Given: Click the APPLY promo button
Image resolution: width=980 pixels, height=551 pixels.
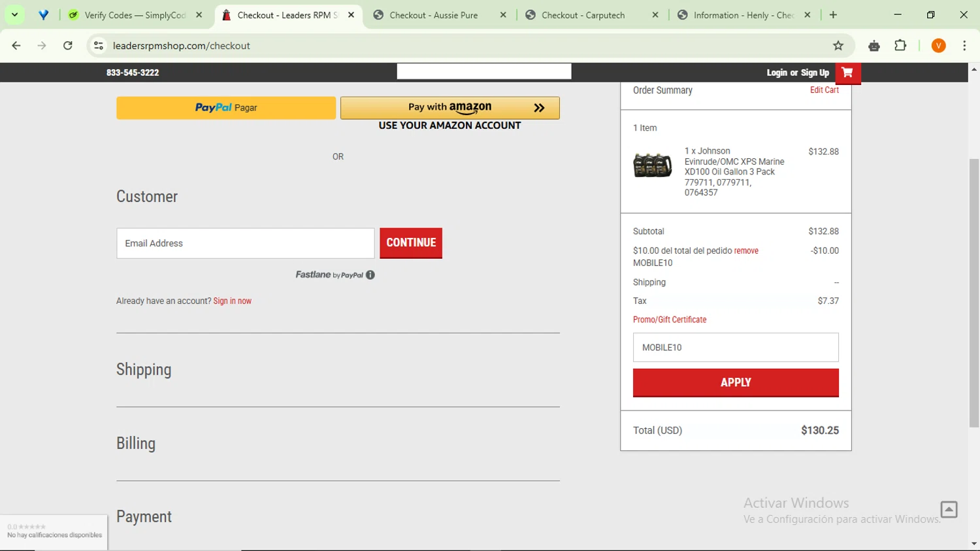Looking at the screenshot, I should [736, 383].
